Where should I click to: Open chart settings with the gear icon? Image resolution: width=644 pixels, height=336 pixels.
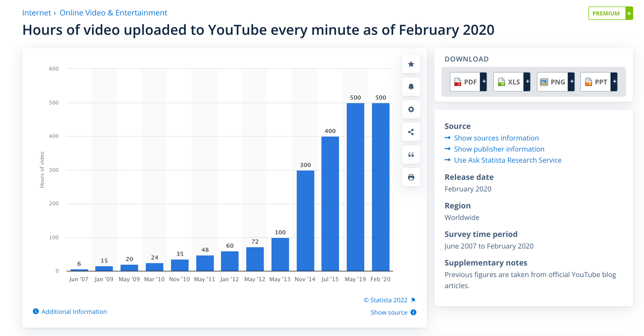[411, 109]
